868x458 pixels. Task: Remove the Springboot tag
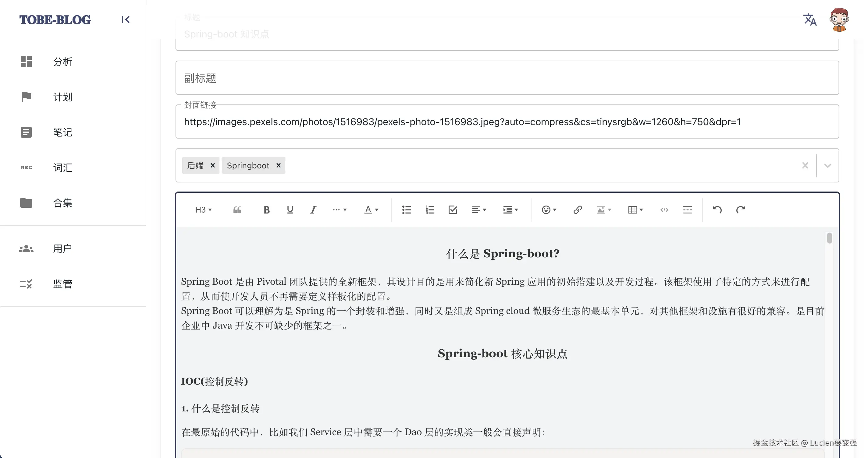coord(278,165)
